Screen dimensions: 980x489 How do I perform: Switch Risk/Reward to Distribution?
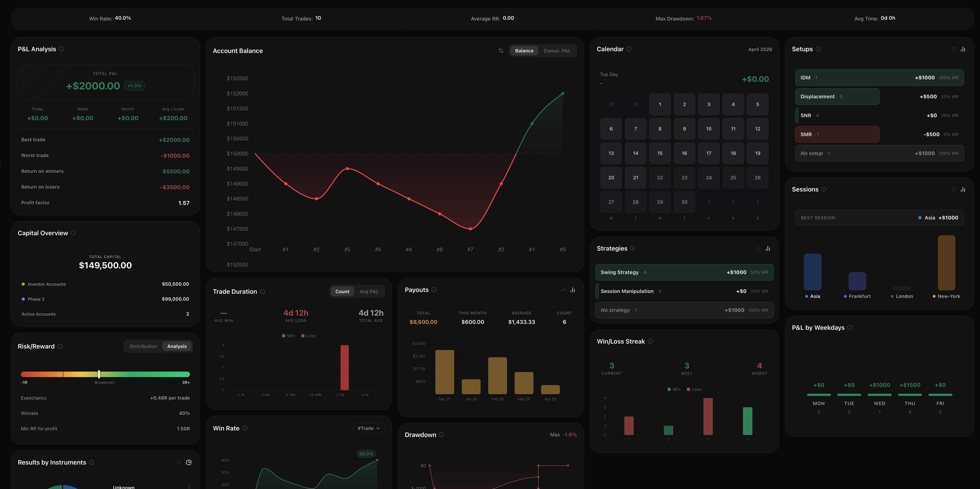(x=143, y=346)
